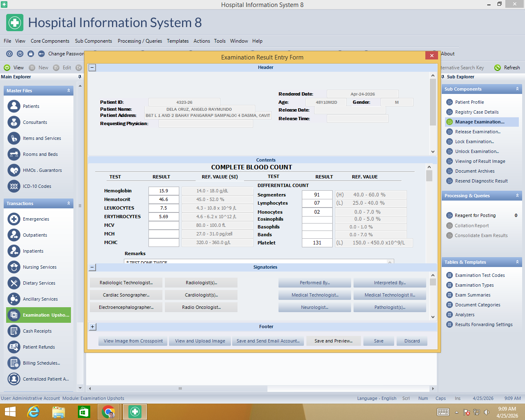Open the Inpatients icon

tap(14, 251)
